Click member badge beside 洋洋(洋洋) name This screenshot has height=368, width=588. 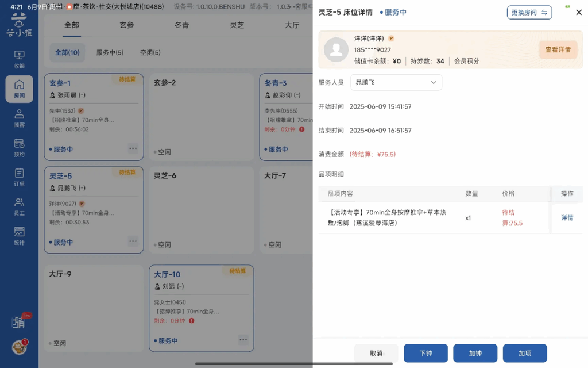click(391, 39)
